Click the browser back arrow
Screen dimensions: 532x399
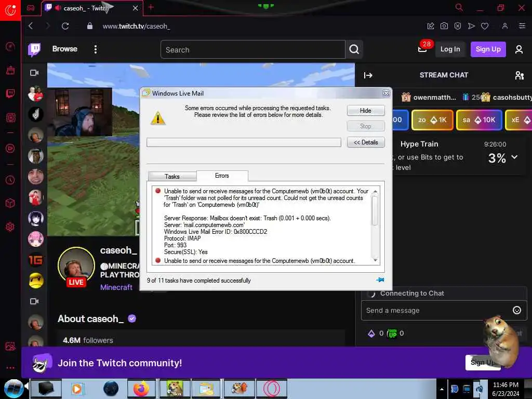point(31,26)
